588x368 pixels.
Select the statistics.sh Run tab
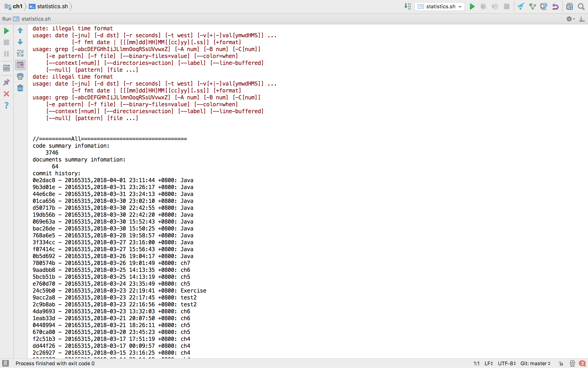pyautogui.click(x=32, y=19)
